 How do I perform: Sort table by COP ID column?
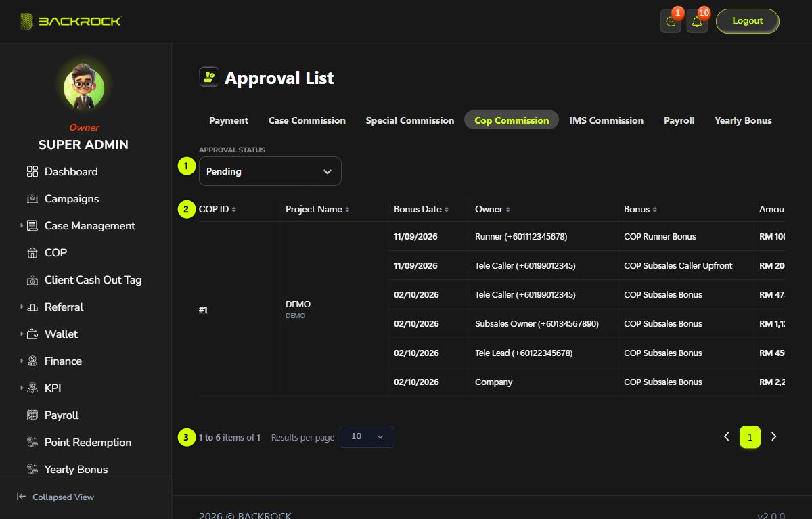[x=217, y=210]
